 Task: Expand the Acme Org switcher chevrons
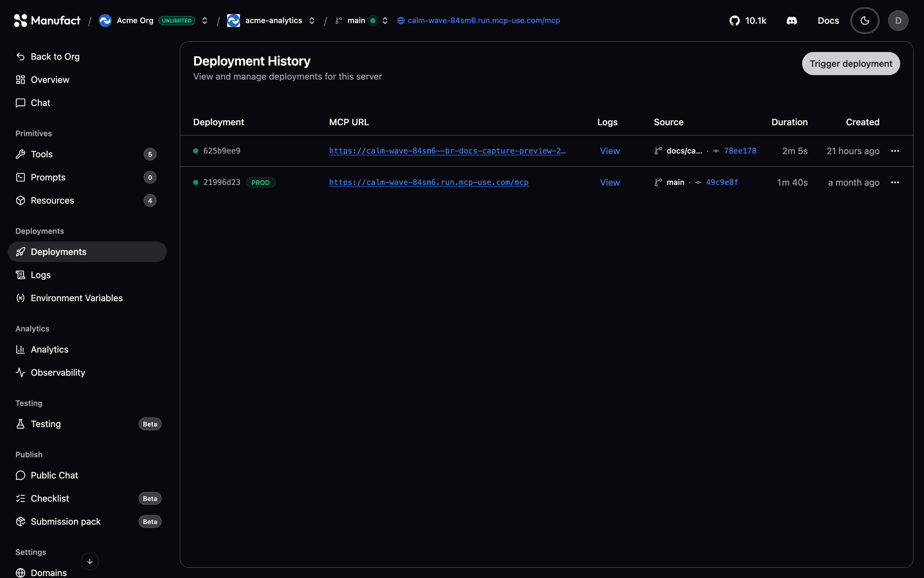pyautogui.click(x=205, y=21)
